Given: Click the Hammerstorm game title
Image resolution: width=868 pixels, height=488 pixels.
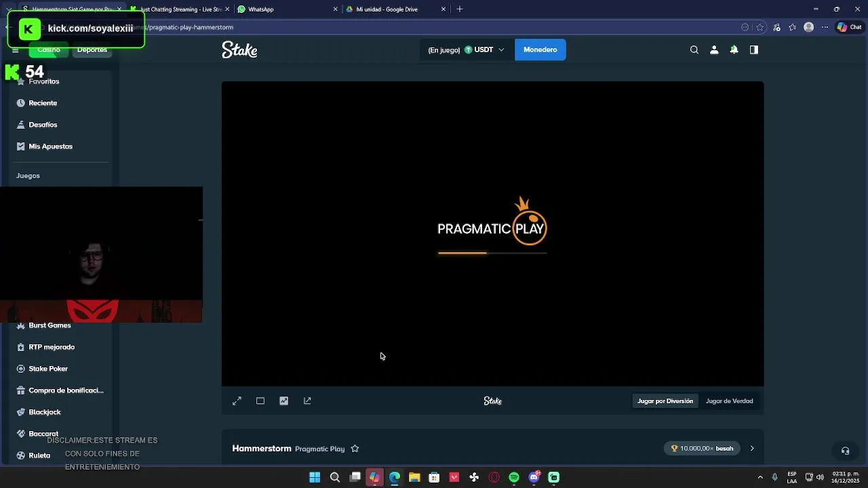Looking at the screenshot, I should (x=262, y=449).
